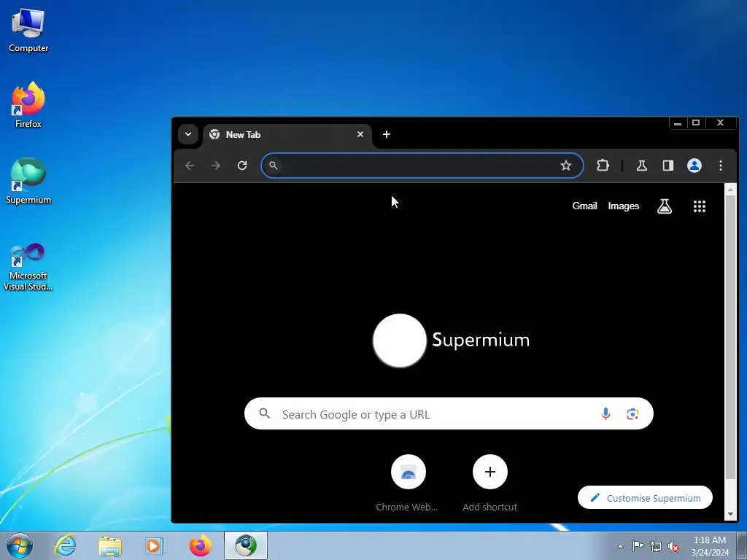Click the Show desktop strip
The height and width of the screenshot is (560, 747).
742,545
